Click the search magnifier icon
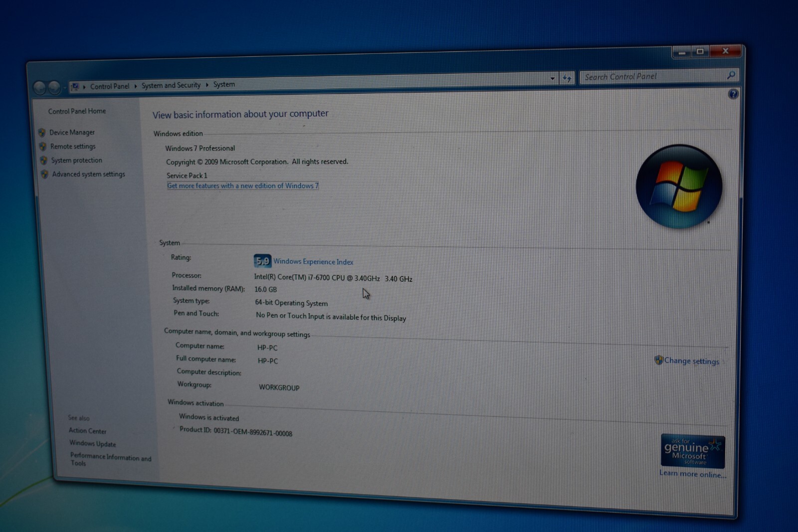798x532 pixels. pyautogui.click(x=731, y=75)
